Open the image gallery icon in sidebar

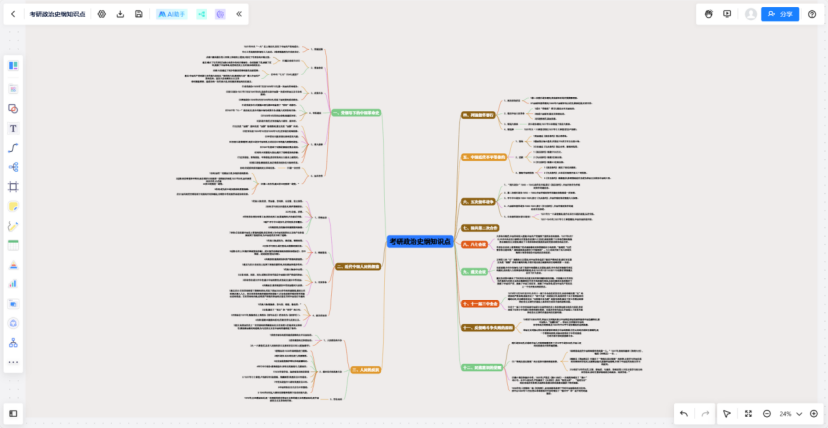click(13, 89)
